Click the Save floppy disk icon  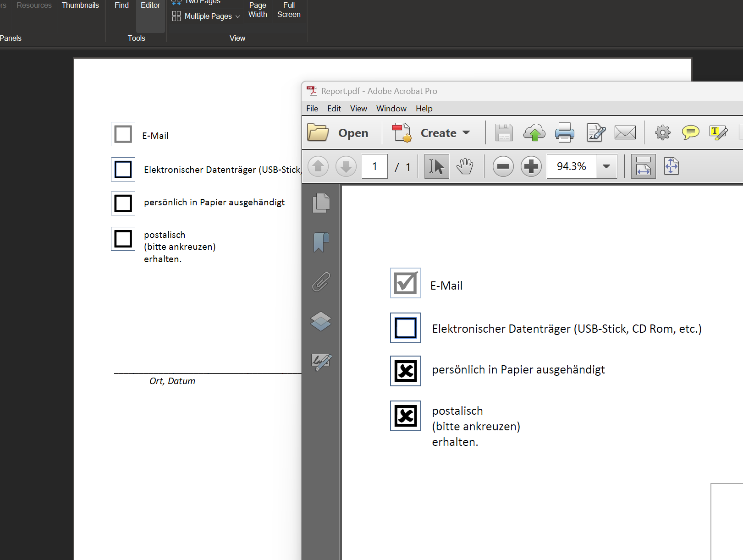504,133
